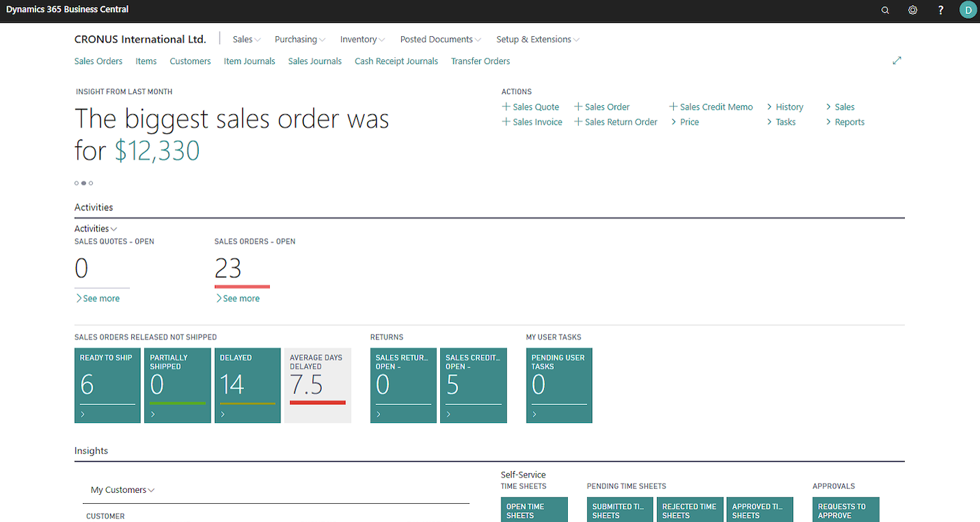
Task: Select the first insight carousel dot
Action: coord(77,183)
